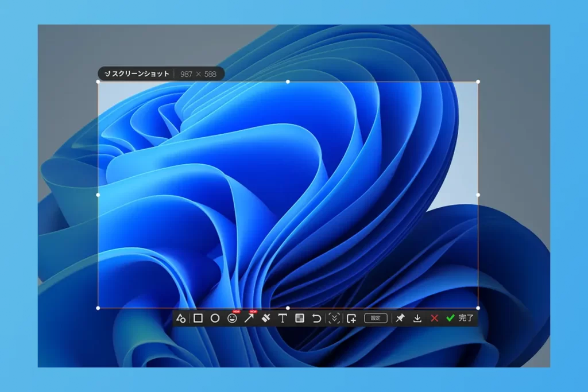
Task: Save the screenshot with the download icon
Action: tap(417, 318)
